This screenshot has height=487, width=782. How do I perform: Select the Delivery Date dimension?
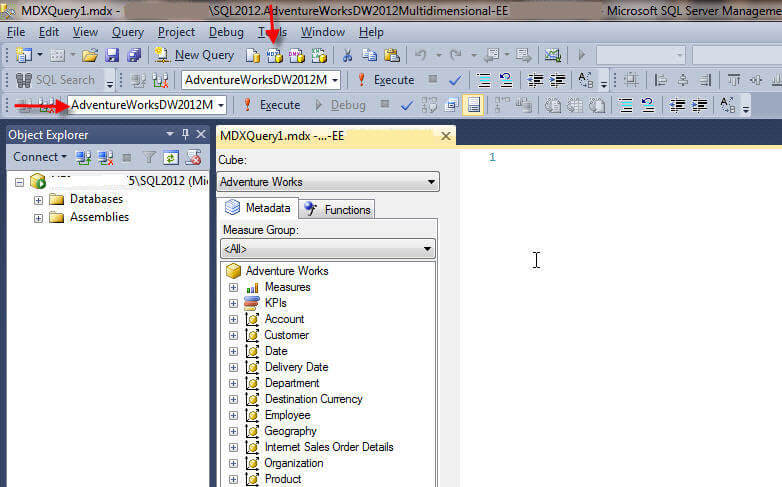tap(296, 367)
